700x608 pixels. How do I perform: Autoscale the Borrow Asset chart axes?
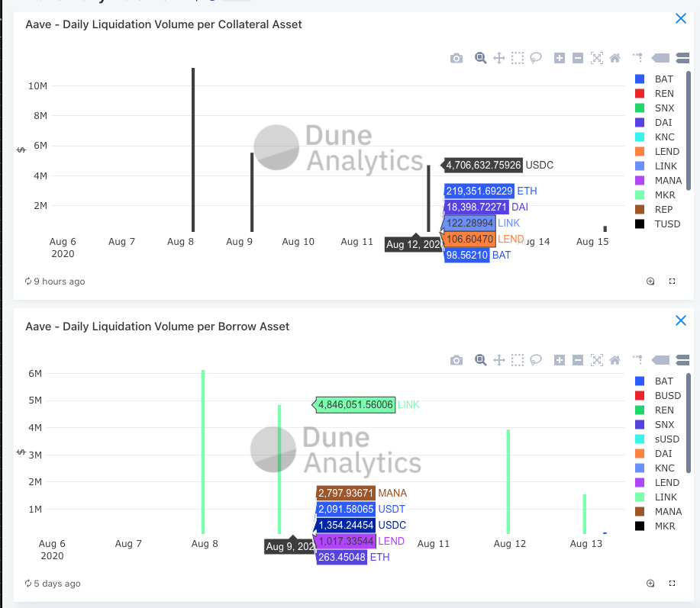click(x=596, y=360)
